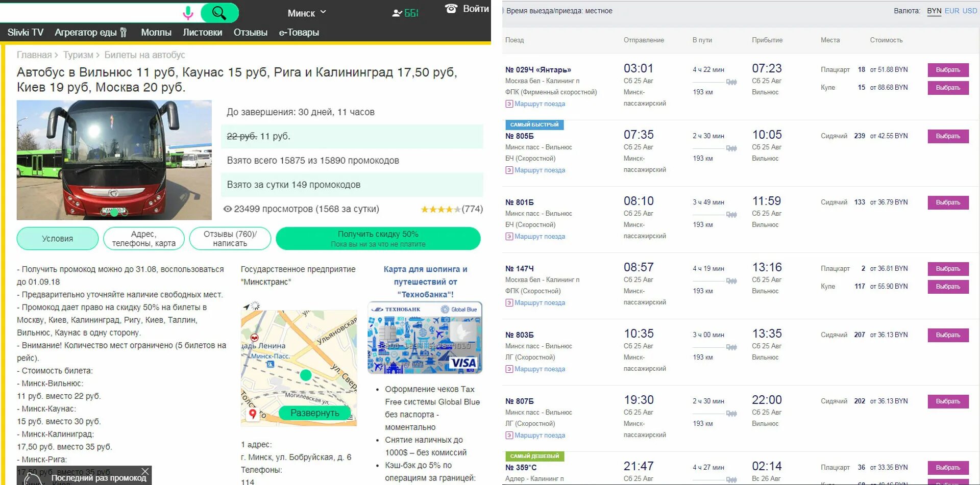980x485 pixels.
Task: Open the Отзывы menu item
Action: tap(251, 32)
